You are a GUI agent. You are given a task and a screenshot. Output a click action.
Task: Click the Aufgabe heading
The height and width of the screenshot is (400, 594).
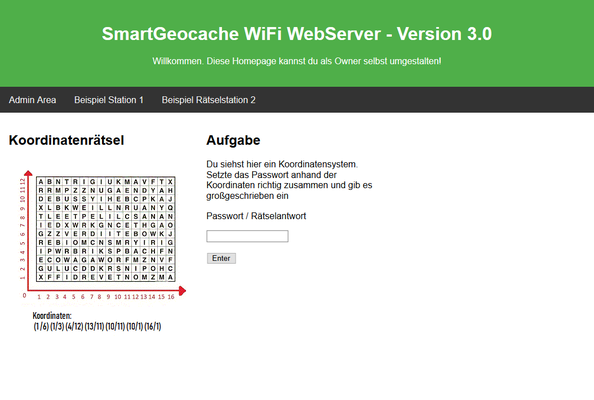point(233,140)
